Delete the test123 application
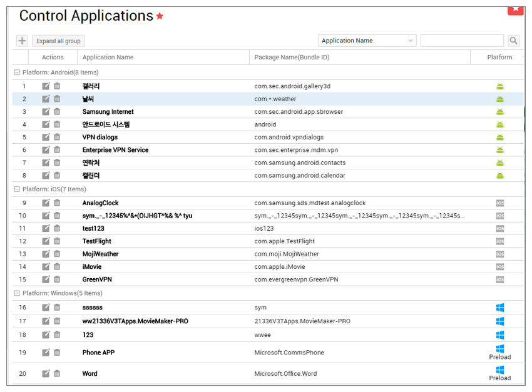 [57, 228]
